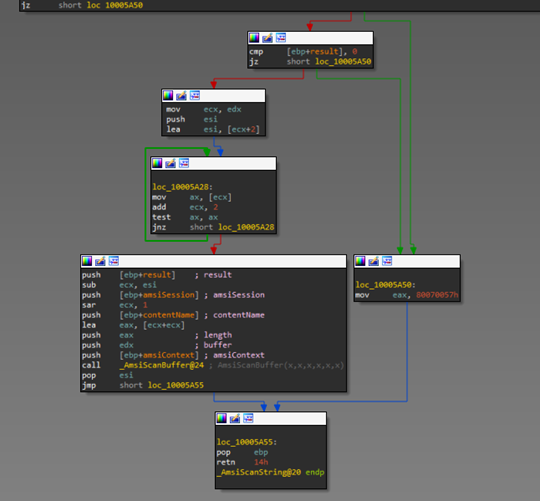
Task: Click group icon of loc_10005A28 block
Action: click(184, 163)
